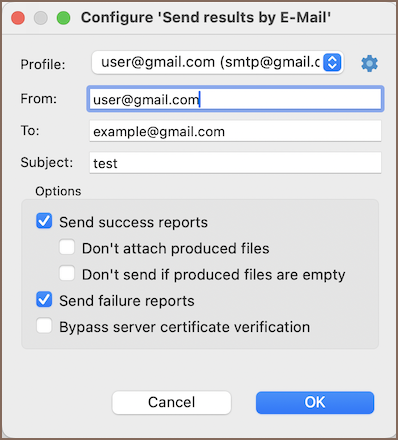398x440 pixels.
Task: Open the user@gmail.com profile selector
Action: pyautogui.click(x=217, y=62)
